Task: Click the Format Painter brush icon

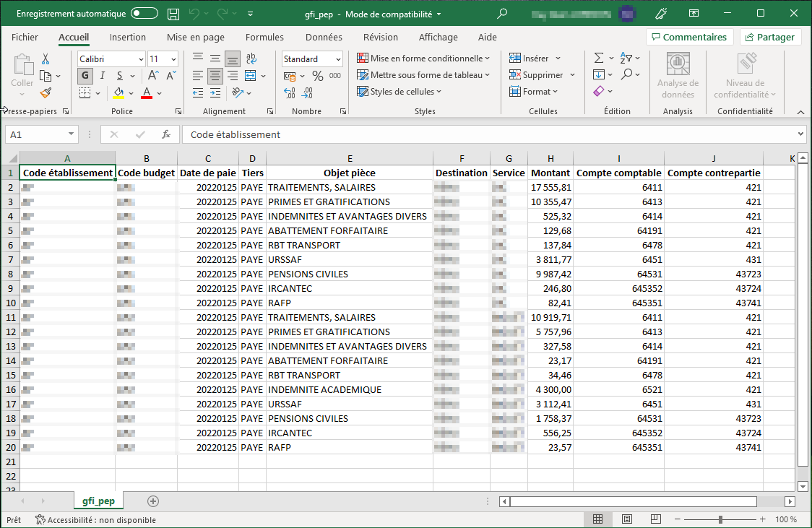Action: pos(46,92)
